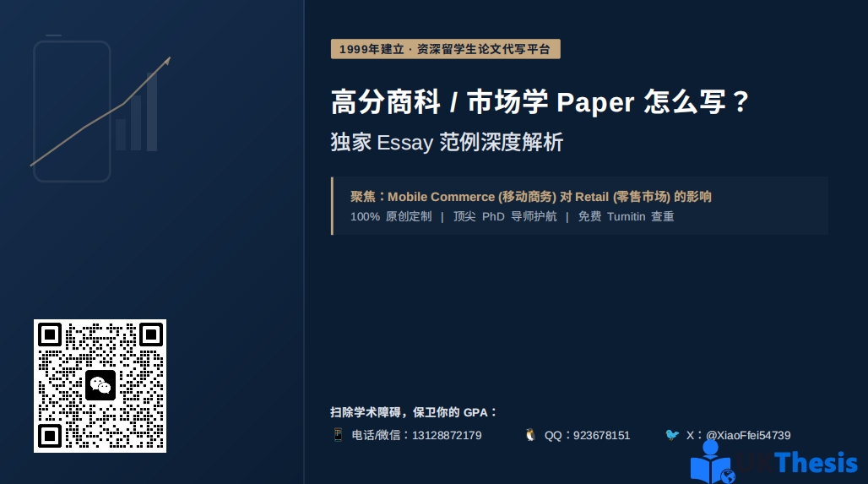Viewport: 868px width, 484px height.
Task: Click the line 聚焦：Mobile Commerce 对 Retail 的影响
Action: coord(531,197)
